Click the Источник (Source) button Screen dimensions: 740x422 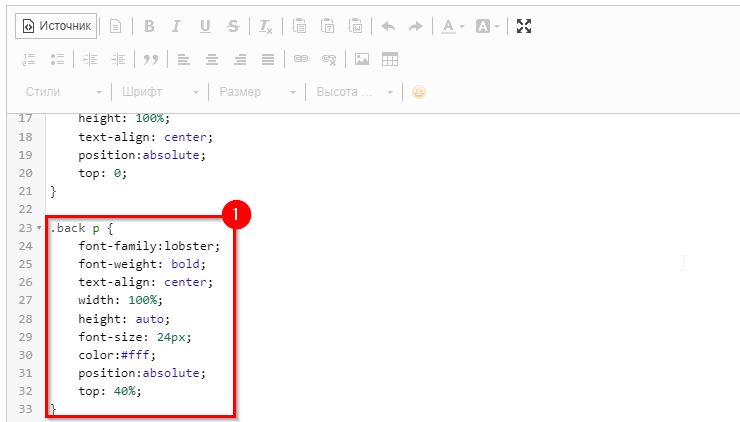[56, 26]
